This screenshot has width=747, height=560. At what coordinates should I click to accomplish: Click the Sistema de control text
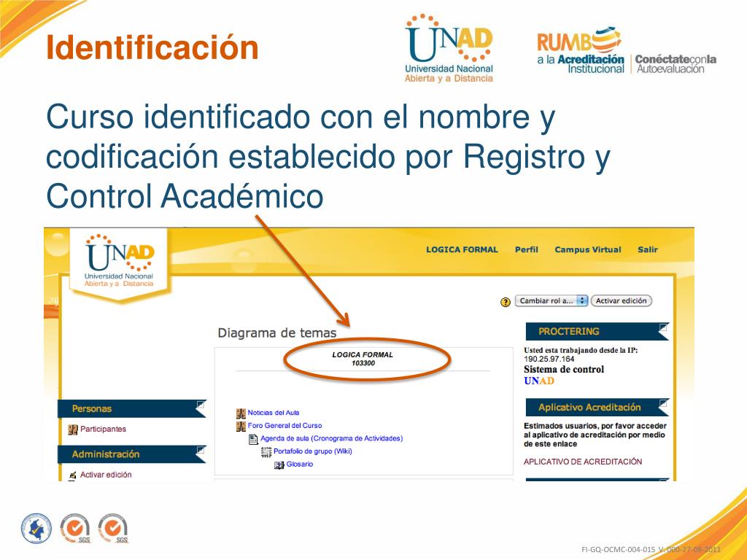pyautogui.click(x=564, y=370)
